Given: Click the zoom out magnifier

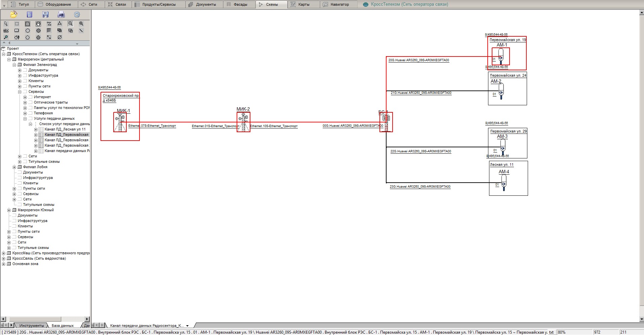Looking at the screenshot, I should (x=70, y=24).
